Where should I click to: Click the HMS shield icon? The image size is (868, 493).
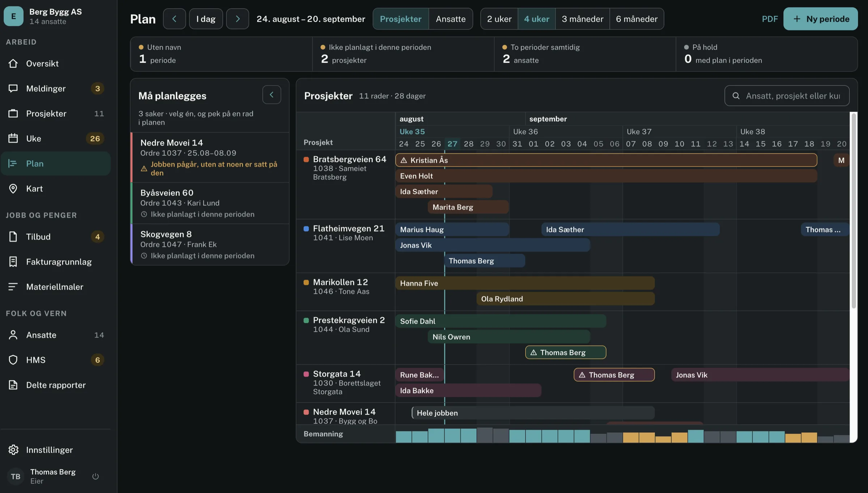pyautogui.click(x=13, y=360)
